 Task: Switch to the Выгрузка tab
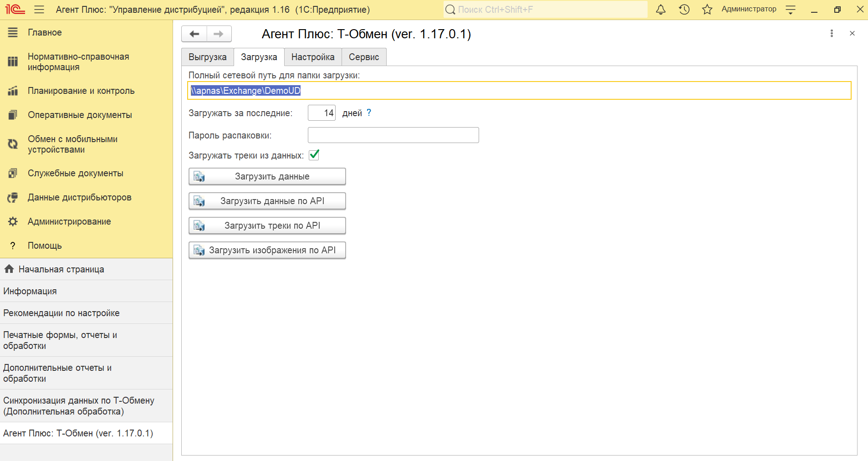tap(208, 57)
